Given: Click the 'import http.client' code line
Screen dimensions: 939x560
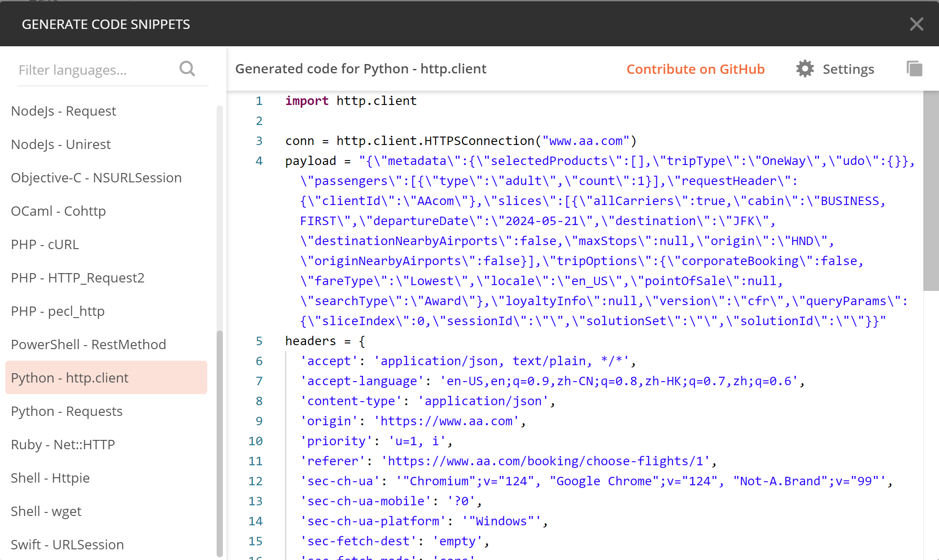Looking at the screenshot, I should click(351, 101).
